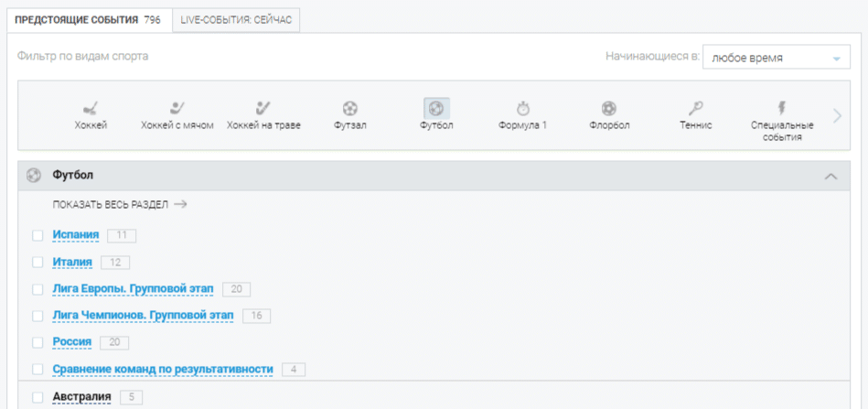
Task: Tick the Италия checkbox
Action: [38, 263]
